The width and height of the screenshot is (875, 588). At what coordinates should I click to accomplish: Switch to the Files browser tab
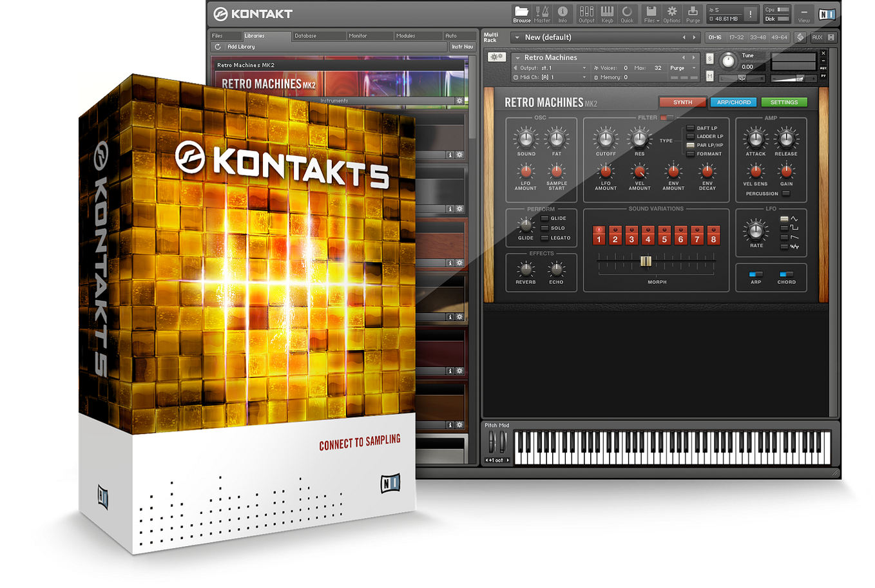[x=225, y=36]
